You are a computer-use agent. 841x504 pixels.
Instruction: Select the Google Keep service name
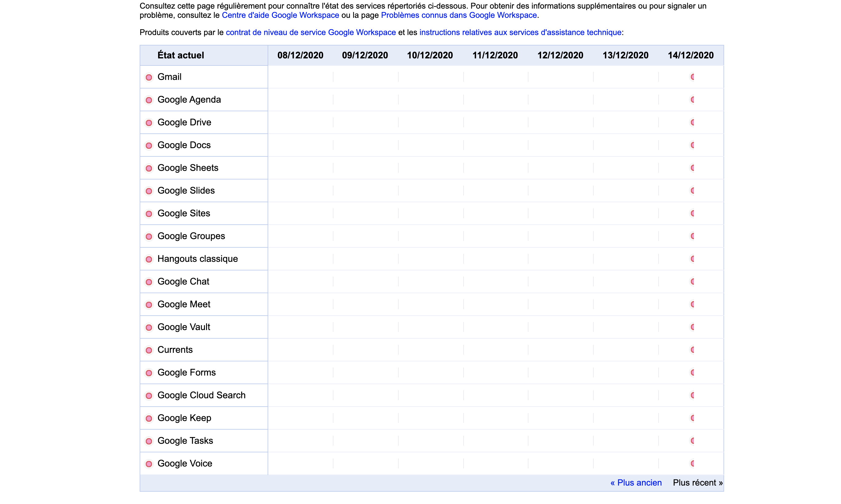(184, 419)
